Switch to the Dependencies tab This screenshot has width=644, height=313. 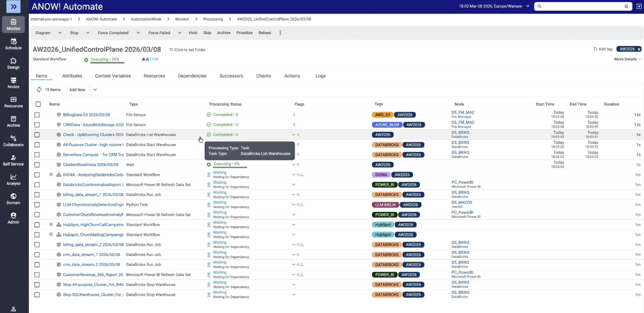click(192, 76)
